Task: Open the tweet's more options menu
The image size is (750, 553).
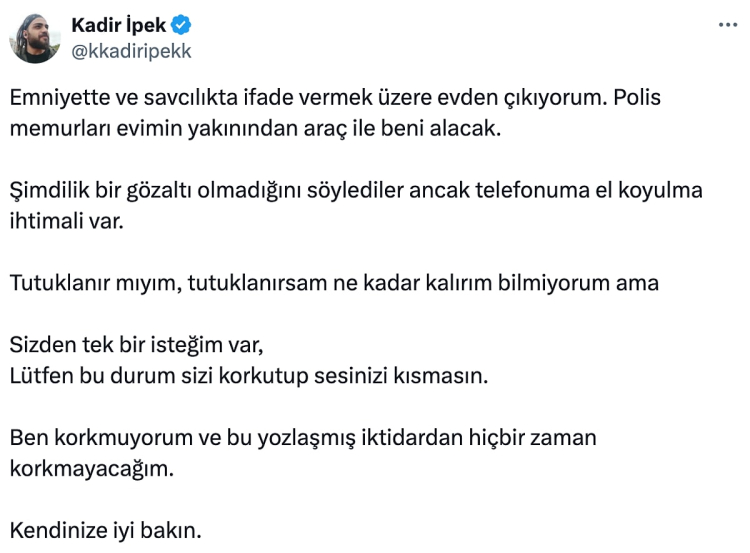Action: click(x=728, y=25)
